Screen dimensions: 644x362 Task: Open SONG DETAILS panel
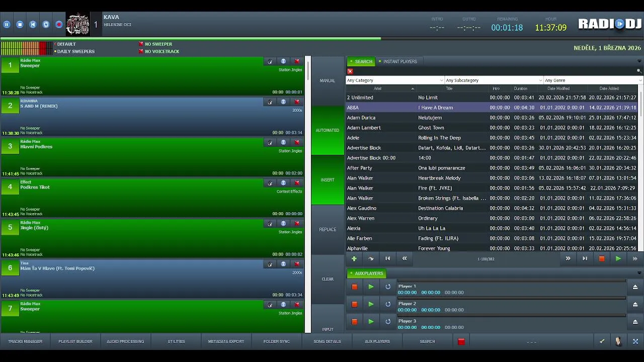327,341
